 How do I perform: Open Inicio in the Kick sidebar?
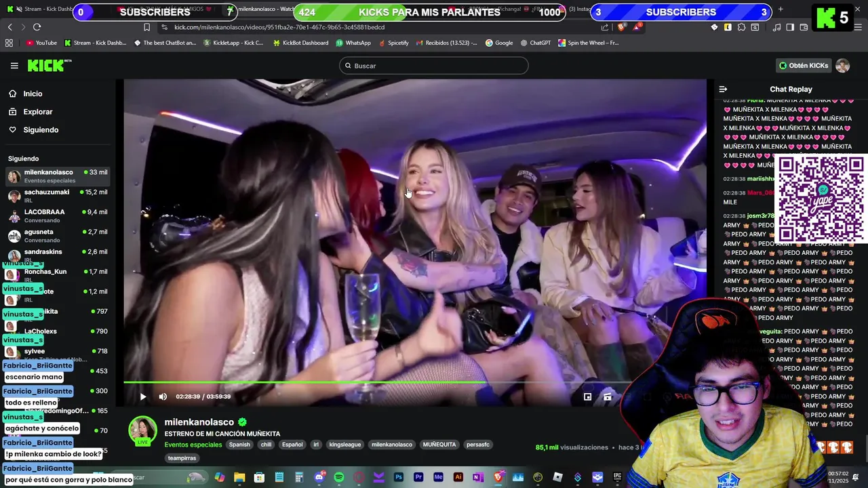click(33, 94)
